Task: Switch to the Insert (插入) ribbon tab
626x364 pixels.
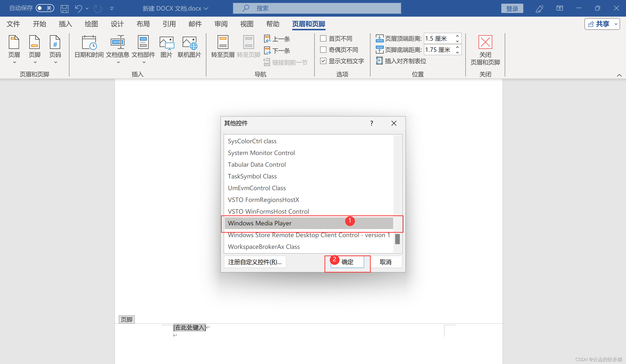Action: 65,24
